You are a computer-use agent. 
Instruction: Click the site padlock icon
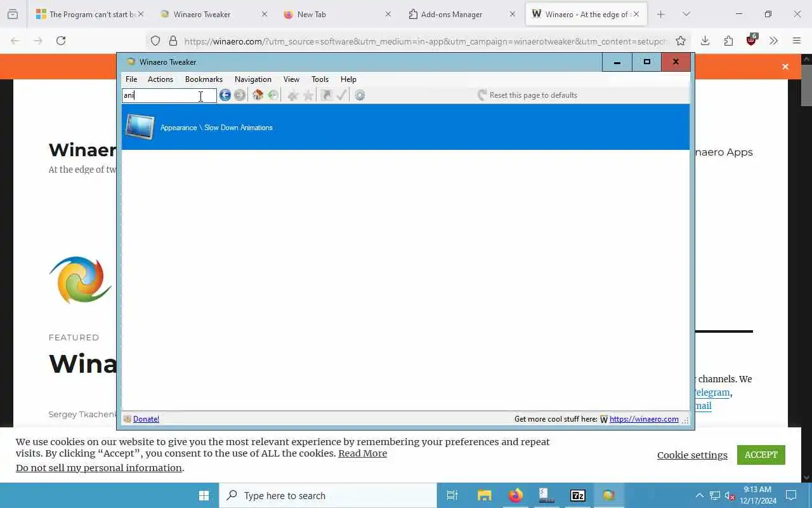(173, 41)
